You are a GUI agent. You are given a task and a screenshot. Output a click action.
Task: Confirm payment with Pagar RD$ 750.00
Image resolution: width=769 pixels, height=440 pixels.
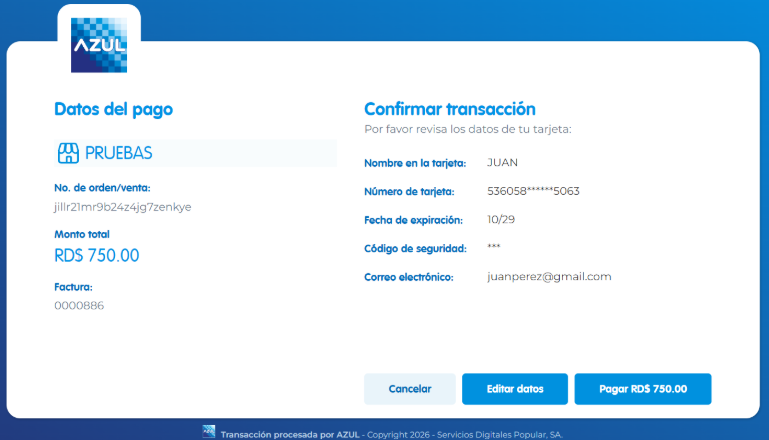tap(643, 389)
